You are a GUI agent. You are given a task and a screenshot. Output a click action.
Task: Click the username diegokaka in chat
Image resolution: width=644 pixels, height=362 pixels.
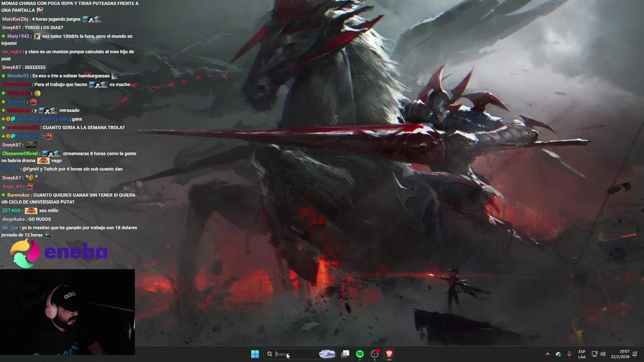pos(13,219)
